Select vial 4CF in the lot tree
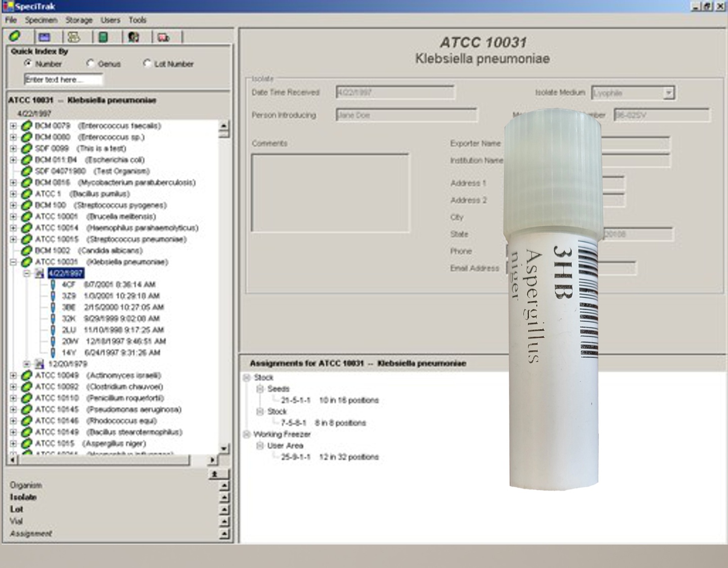The image size is (728, 568). pyautogui.click(x=68, y=285)
